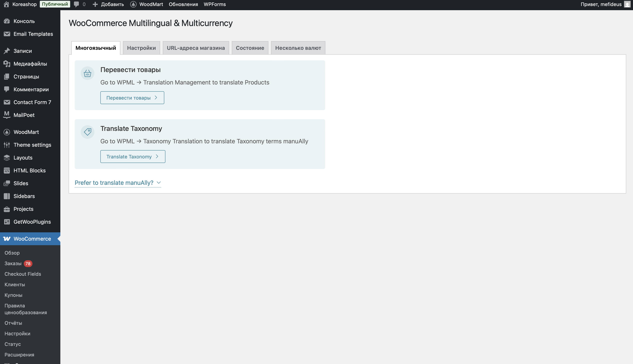
Task: Click the Koreashop home icon
Action: (6, 4)
